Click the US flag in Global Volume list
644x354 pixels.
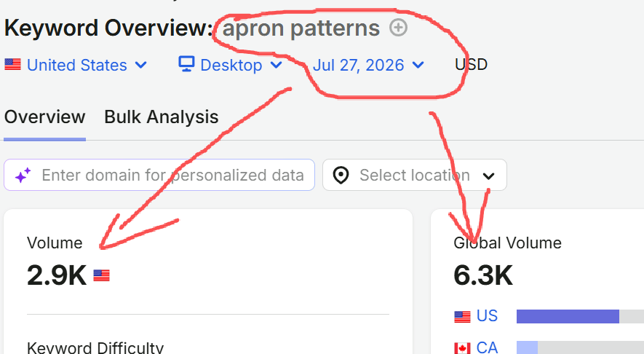463,317
